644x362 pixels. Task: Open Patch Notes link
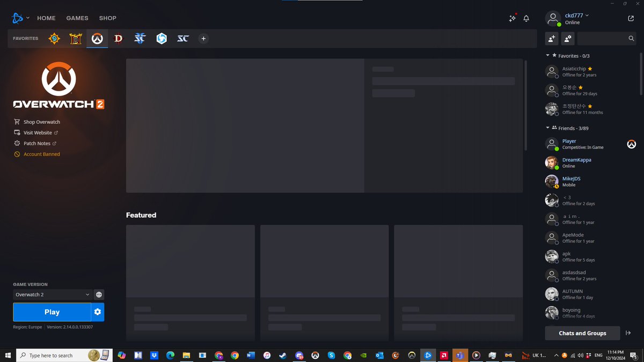point(35,143)
